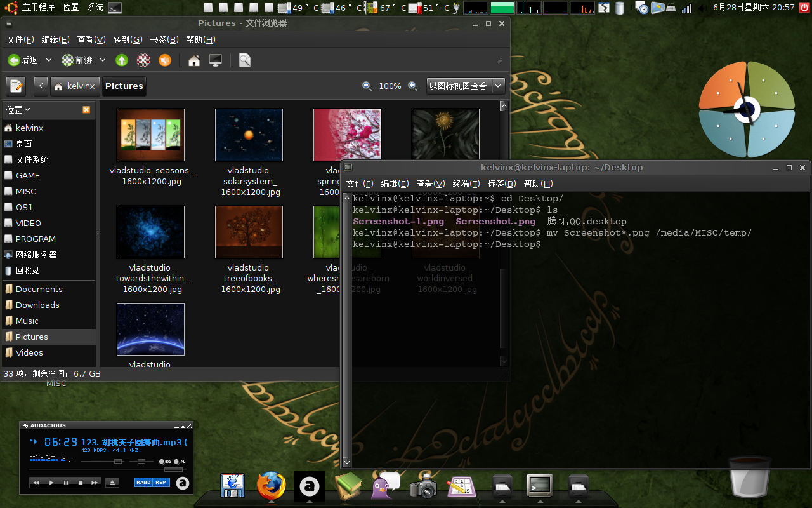Open file browser 编辑(E) menu
This screenshot has width=812, height=508.
(x=55, y=39)
